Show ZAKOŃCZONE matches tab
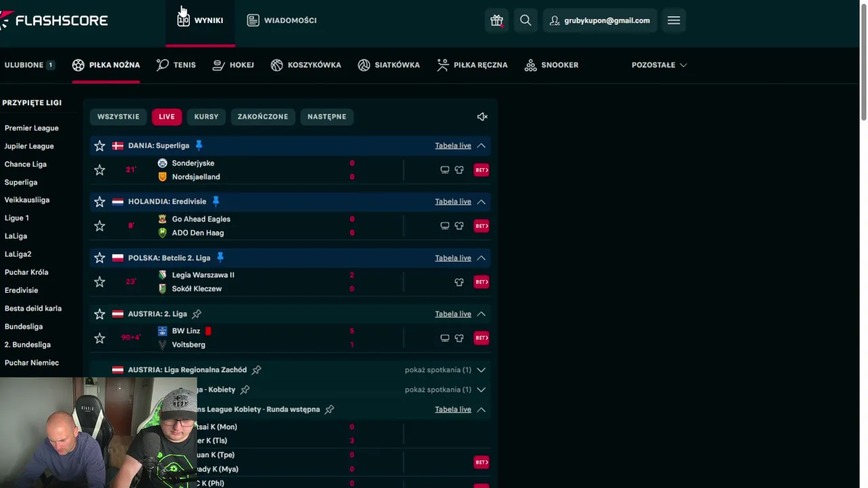Image resolution: width=868 pixels, height=488 pixels. click(262, 117)
